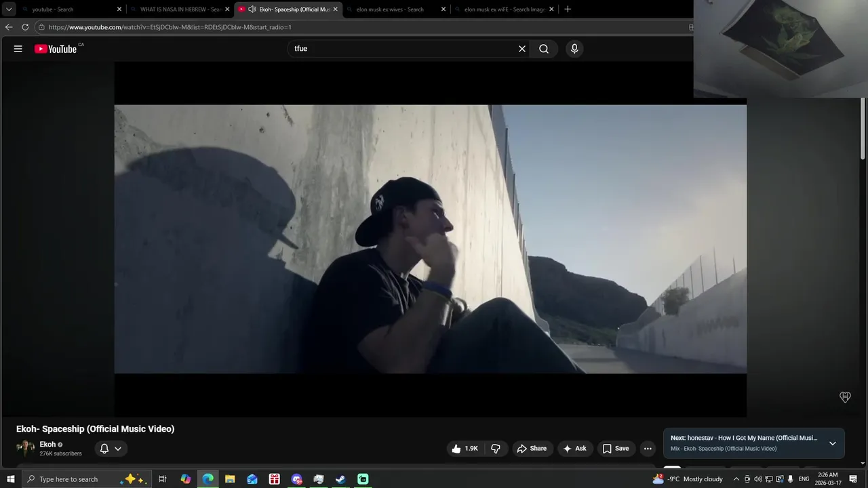Go to the YouTube home logo
The height and width of the screenshot is (488, 868).
point(56,49)
